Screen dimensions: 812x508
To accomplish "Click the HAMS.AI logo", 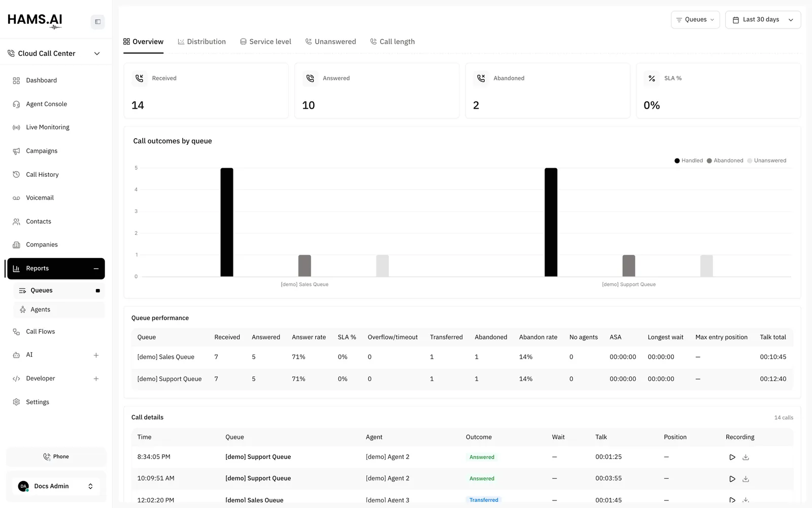I will click(35, 21).
